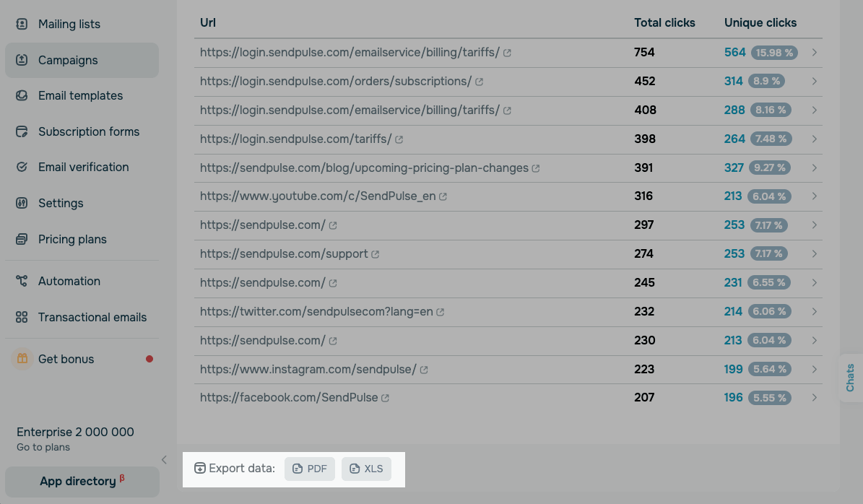Select Transactional emails in sidebar
863x504 pixels.
click(92, 317)
